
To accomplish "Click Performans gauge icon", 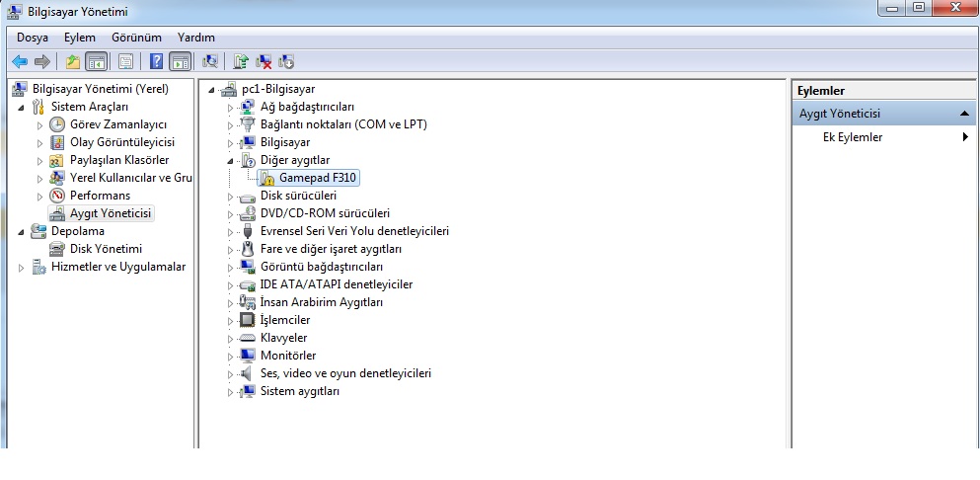I will click(57, 196).
